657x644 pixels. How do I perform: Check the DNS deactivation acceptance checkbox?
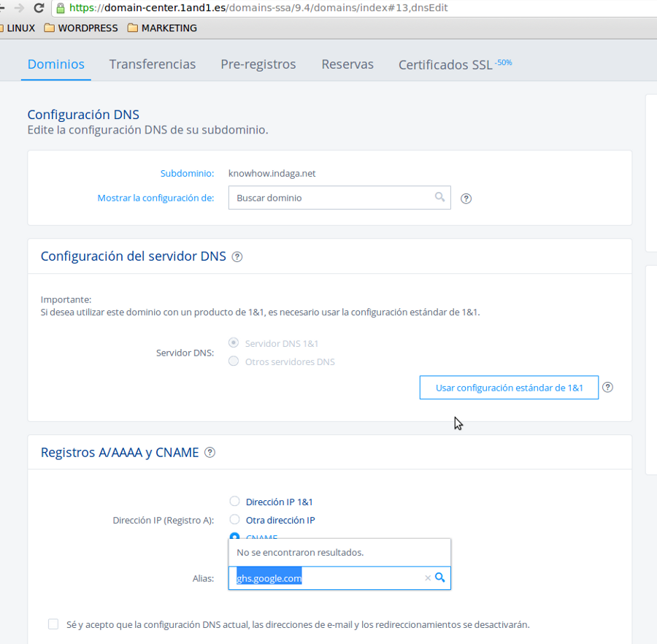click(x=53, y=624)
